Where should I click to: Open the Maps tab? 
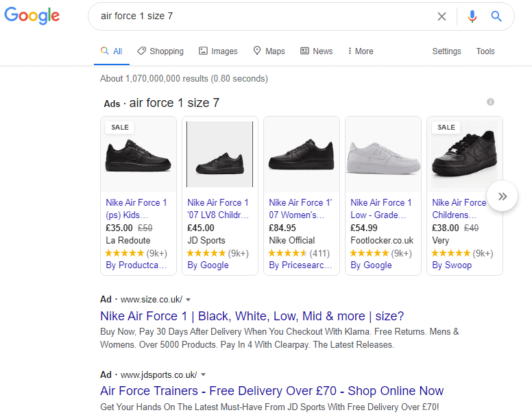(269, 51)
